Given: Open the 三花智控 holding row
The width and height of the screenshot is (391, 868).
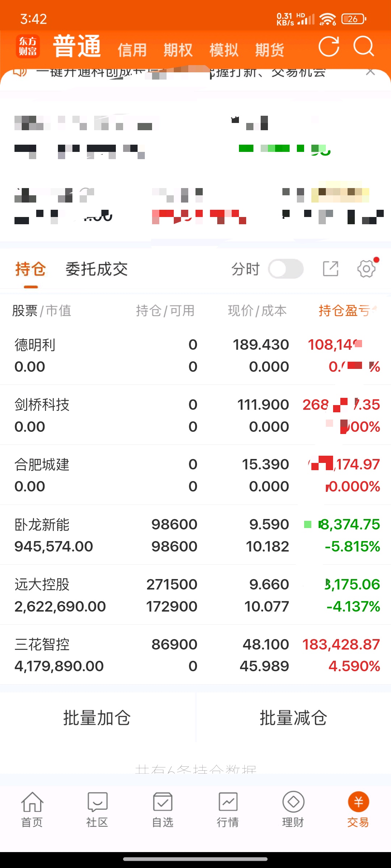Looking at the screenshot, I should pos(195,655).
